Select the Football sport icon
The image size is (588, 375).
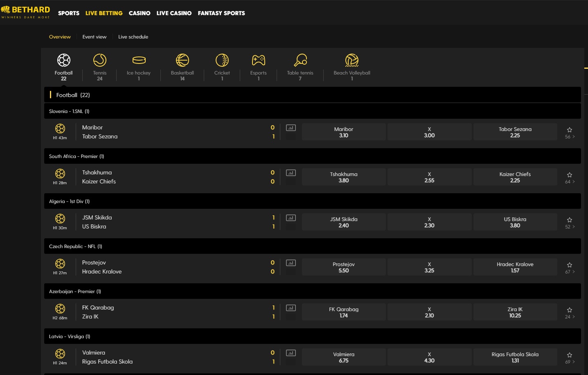click(63, 60)
